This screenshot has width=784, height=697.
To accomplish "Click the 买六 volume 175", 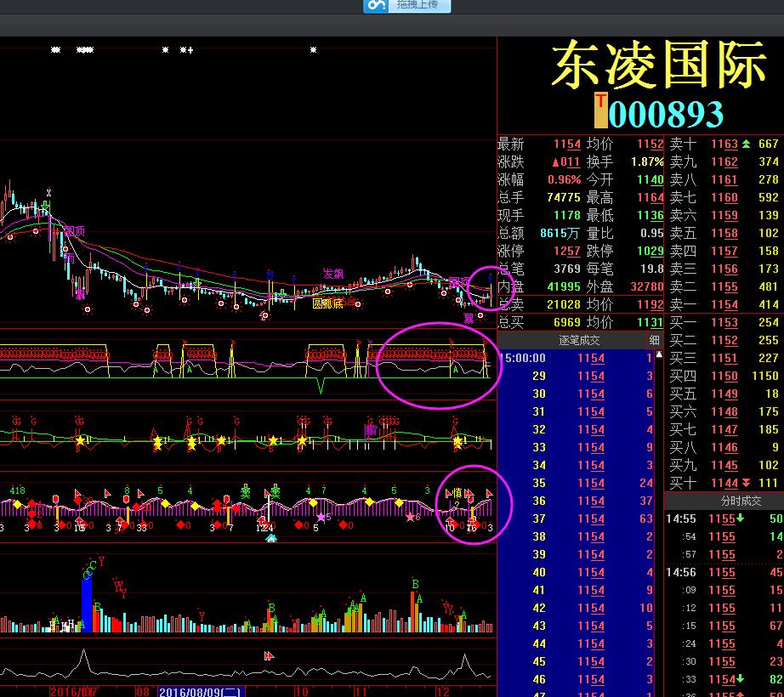I will (769, 411).
